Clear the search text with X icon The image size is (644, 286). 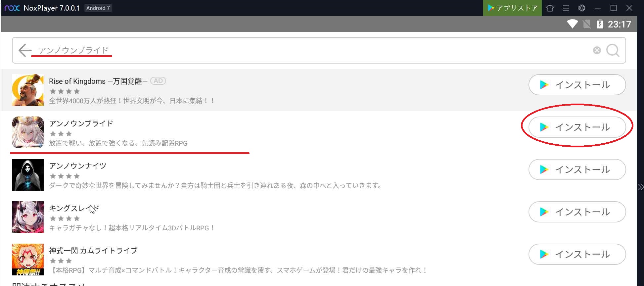pos(597,50)
